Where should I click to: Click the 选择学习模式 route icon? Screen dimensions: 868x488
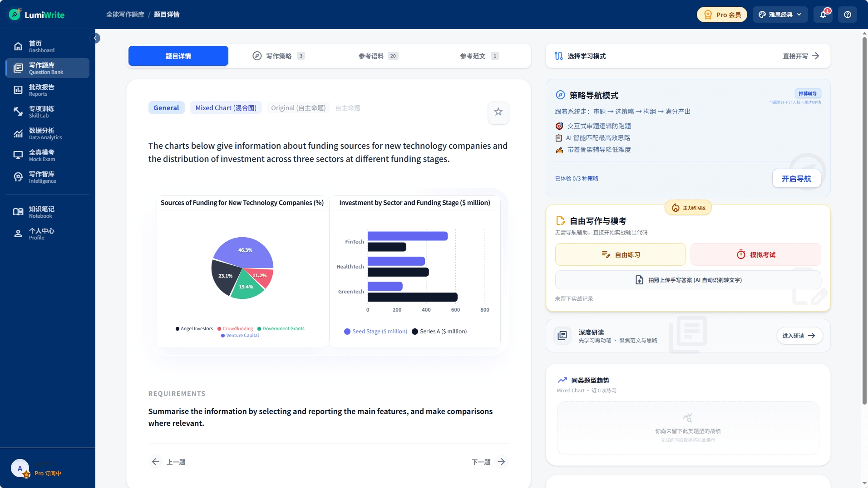(x=559, y=56)
